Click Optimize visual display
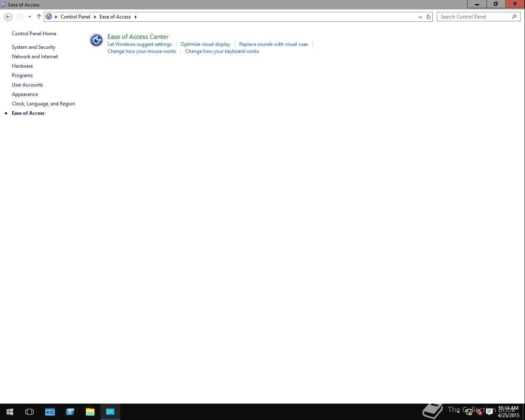The width and height of the screenshot is (525, 420). click(205, 44)
